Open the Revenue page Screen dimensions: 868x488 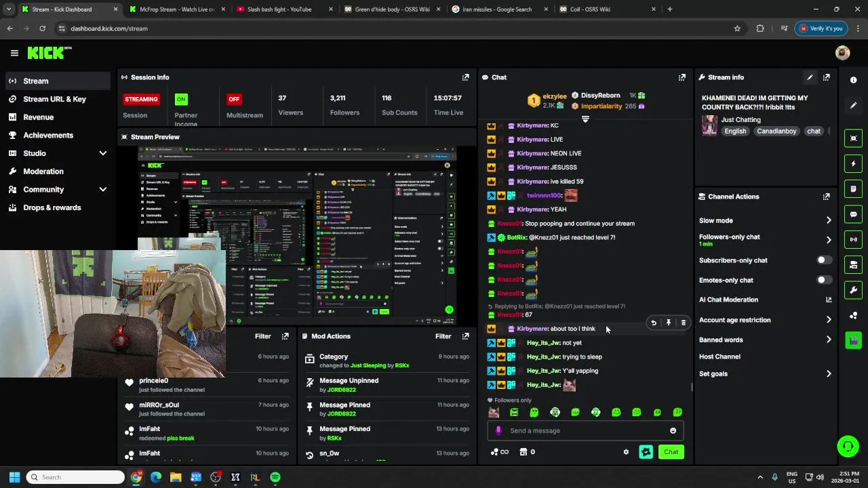pyautogui.click(x=57, y=117)
